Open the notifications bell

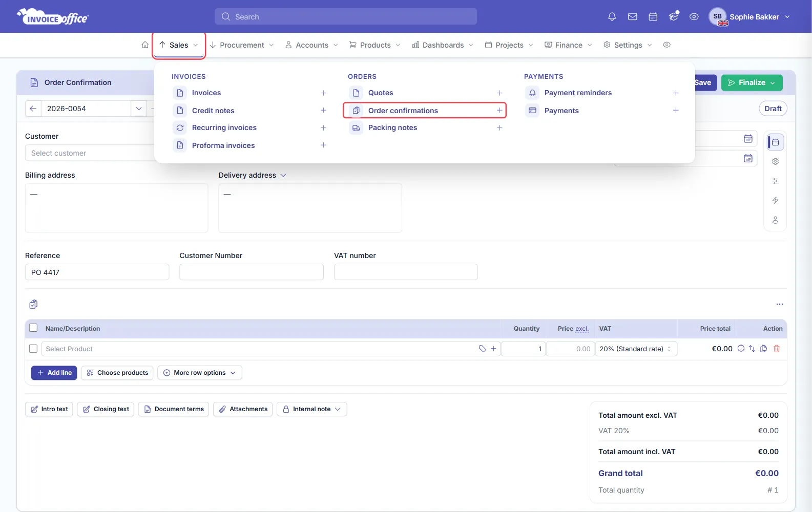tap(612, 17)
